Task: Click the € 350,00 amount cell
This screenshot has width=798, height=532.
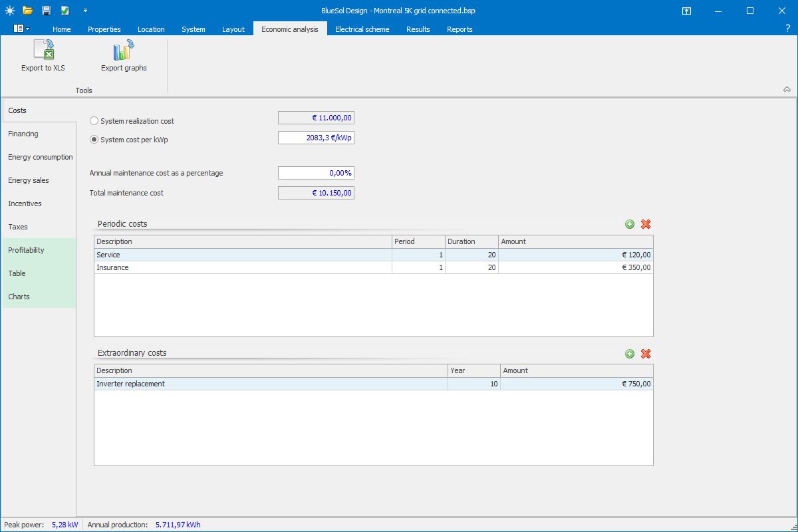Action: (x=576, y=267)
